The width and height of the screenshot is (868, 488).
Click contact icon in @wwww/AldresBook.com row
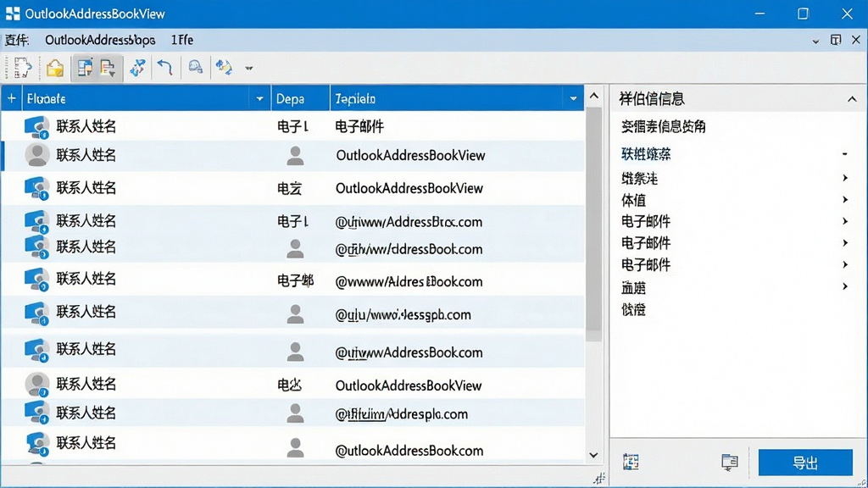36,280
